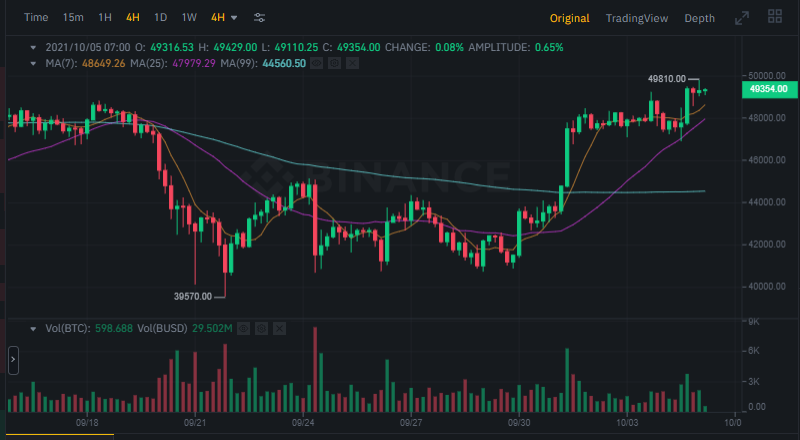Switch to the Depth chart tab
This screenshot has height=440, width=800.
(699, 18)
